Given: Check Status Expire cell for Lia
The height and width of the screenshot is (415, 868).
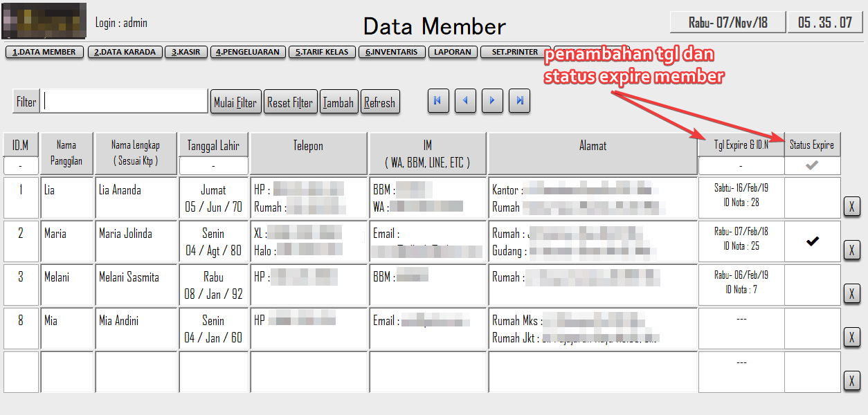Looking at the screenshot, I should 812,198.
